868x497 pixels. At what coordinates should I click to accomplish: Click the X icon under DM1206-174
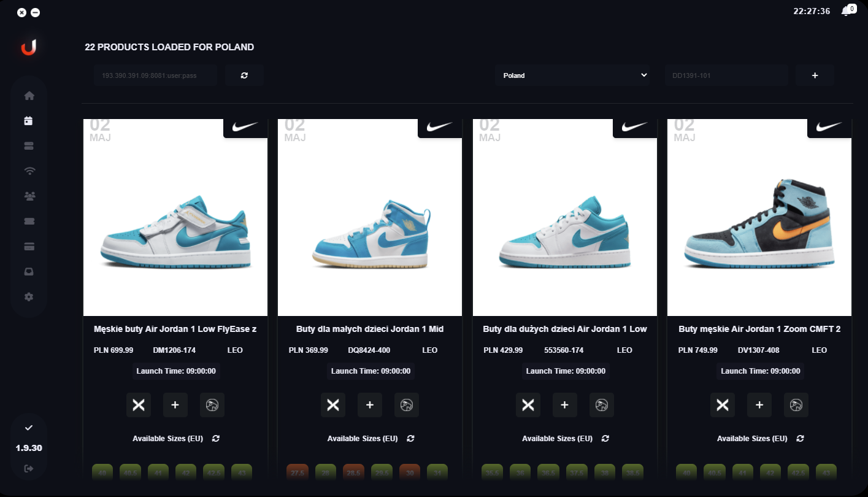pyautogui.click(x=139, y=405)
